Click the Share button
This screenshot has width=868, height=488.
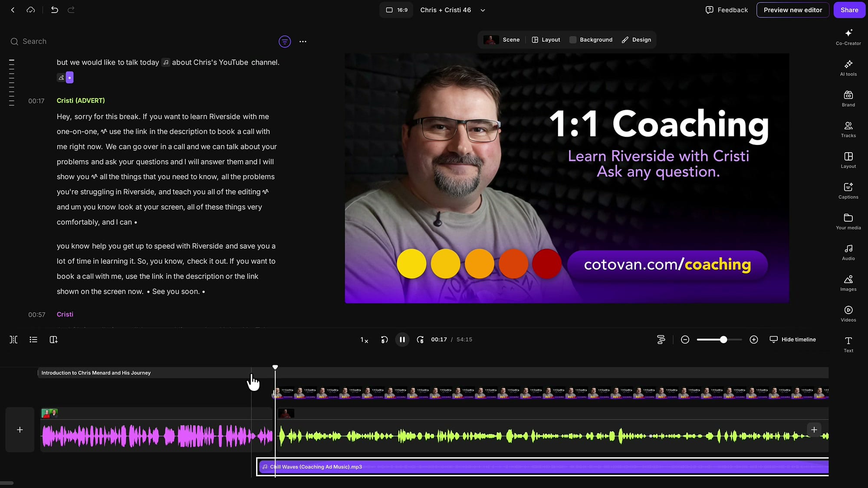[849, 10]
